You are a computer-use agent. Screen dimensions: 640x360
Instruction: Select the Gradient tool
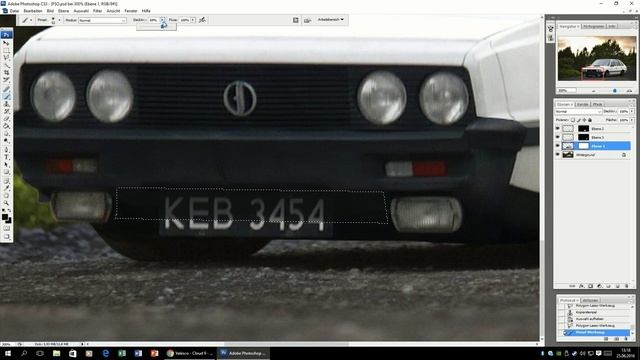pyautogui.click(x=6, y=127)
